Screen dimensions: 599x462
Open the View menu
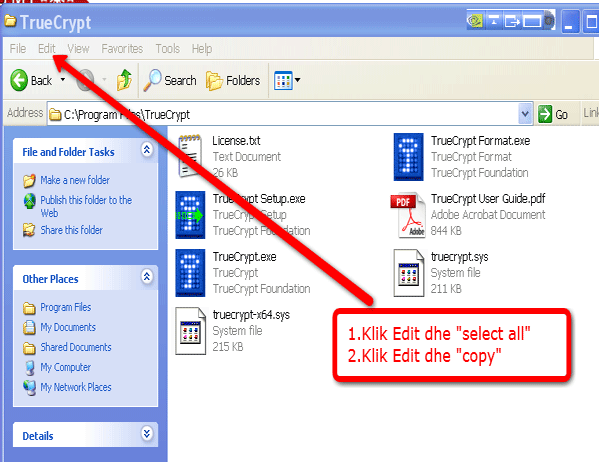click(78, 49)
